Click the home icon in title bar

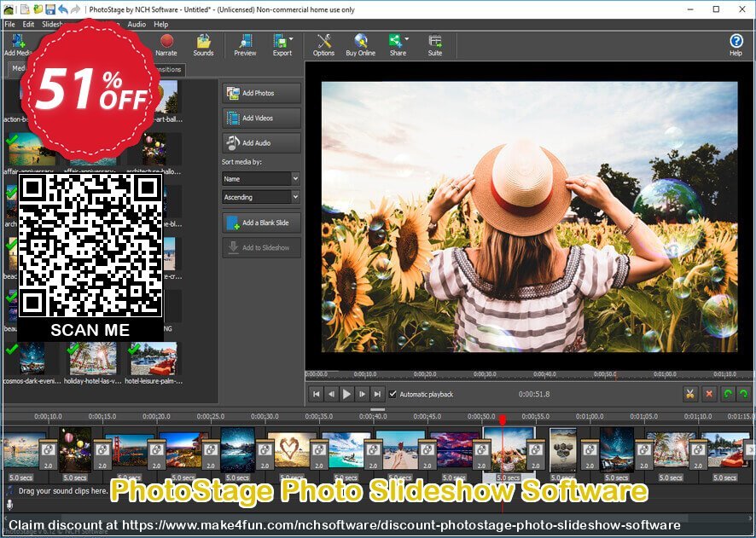9,9
